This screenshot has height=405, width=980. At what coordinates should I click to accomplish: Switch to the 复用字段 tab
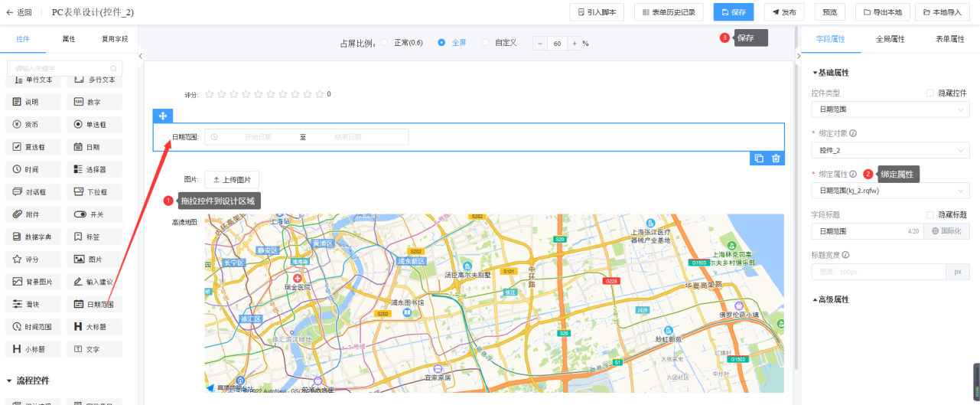[115, 38]
